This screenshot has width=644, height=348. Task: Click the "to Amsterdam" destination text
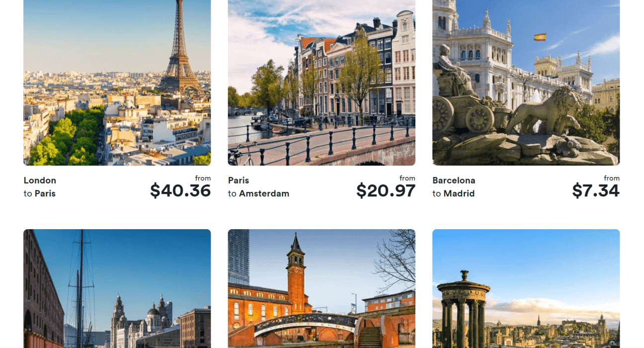click(x=258, y=193)
